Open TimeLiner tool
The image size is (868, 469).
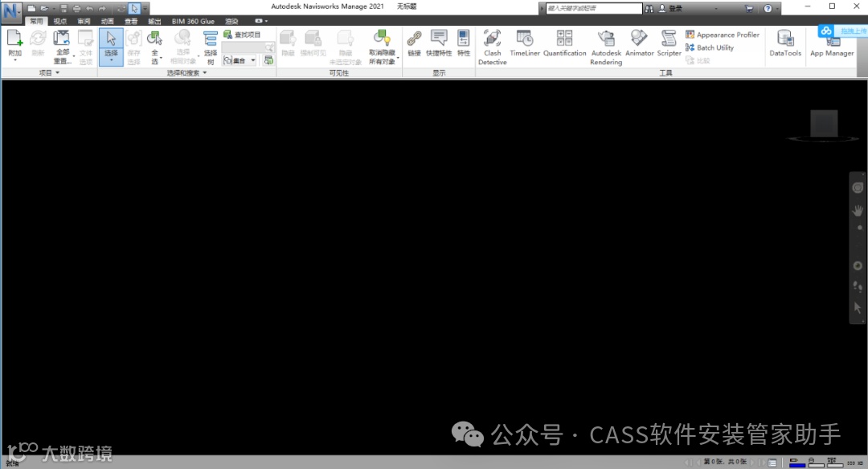coord(525,43)
